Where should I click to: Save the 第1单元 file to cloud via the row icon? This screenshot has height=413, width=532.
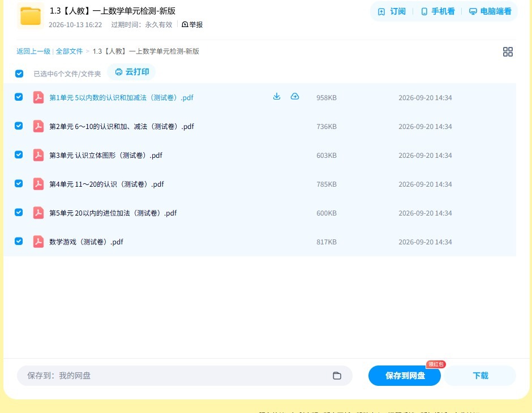pyautogui.click(x=295, y=97)
